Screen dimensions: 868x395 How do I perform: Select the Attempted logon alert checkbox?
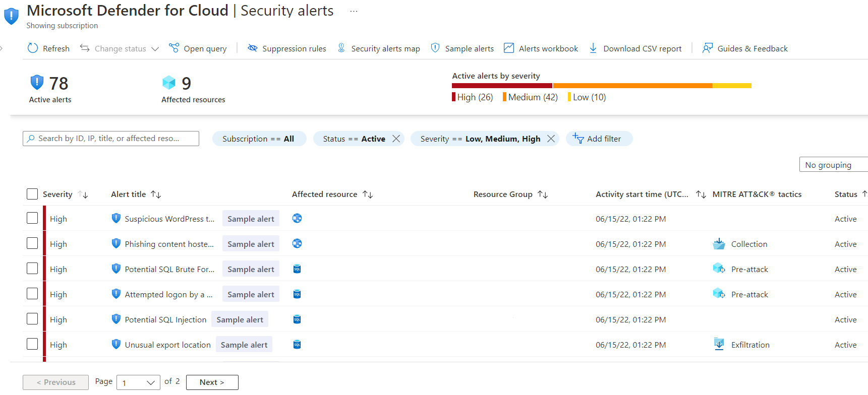[32, 293]
